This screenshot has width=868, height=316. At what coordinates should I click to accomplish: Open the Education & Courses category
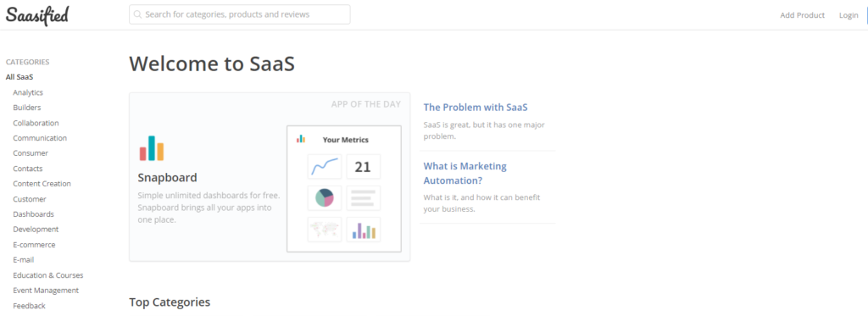[48, 275]
